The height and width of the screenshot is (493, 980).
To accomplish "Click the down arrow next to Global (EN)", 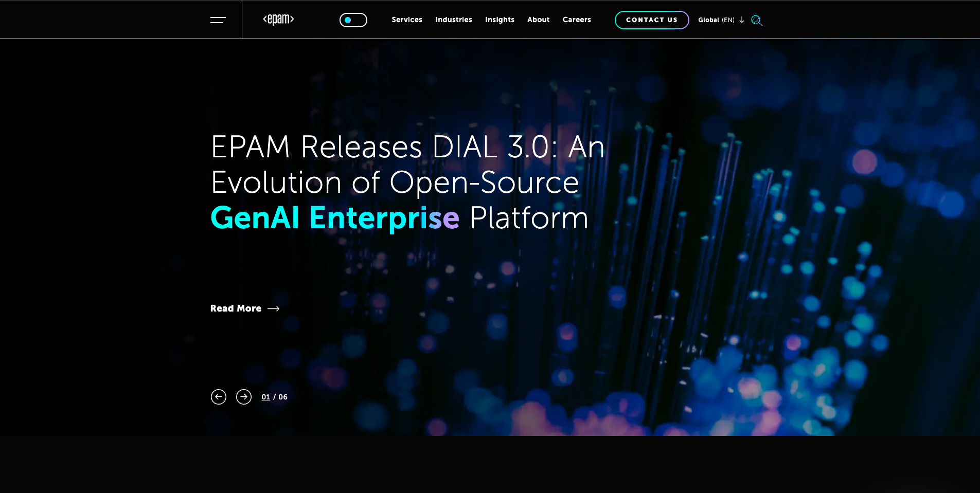I will click(742, 20).
